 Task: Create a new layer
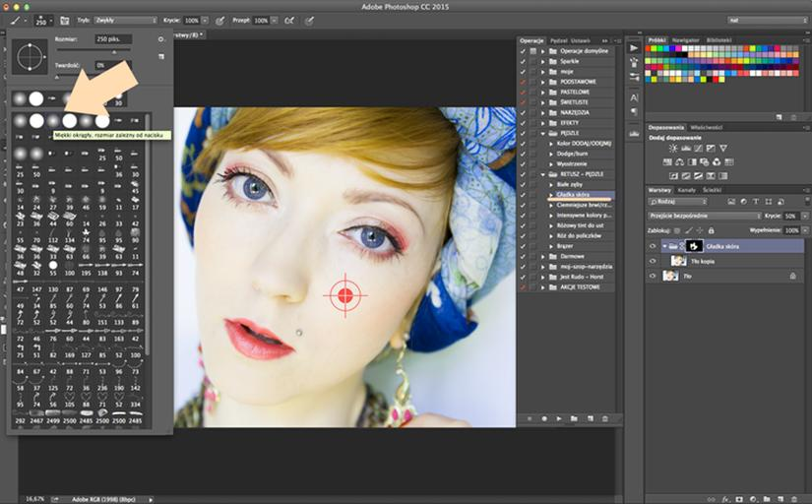coord(781,499)
